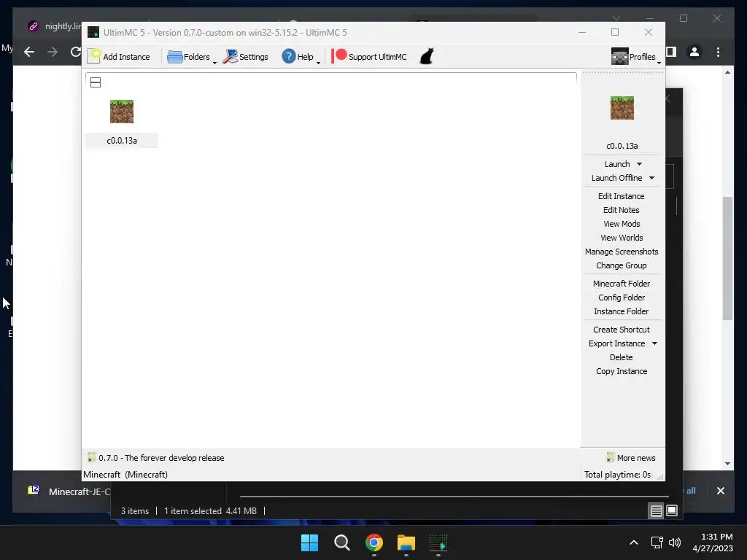
Task: Go forward in the browser window
Action: point(53,52)
